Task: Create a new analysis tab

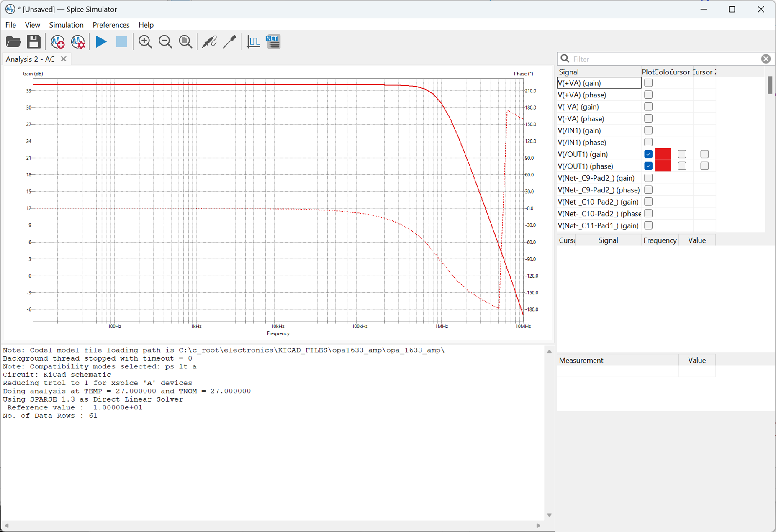Action: click(57, 42)
